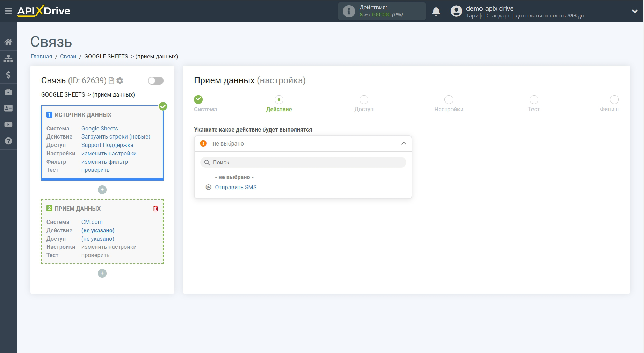The image size is (644, 353).
Task: Click (не указано) access link in receiver block
Action: tap(98, 239)
